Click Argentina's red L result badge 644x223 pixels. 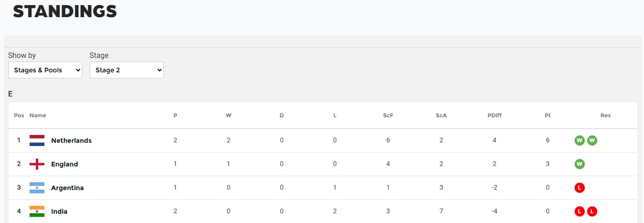pos(579,188)
